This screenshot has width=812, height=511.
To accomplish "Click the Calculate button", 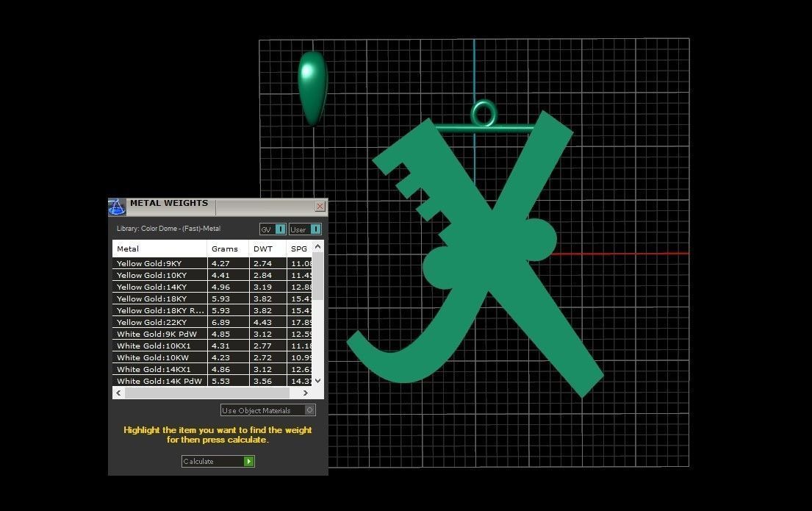I will pos(218,461).
